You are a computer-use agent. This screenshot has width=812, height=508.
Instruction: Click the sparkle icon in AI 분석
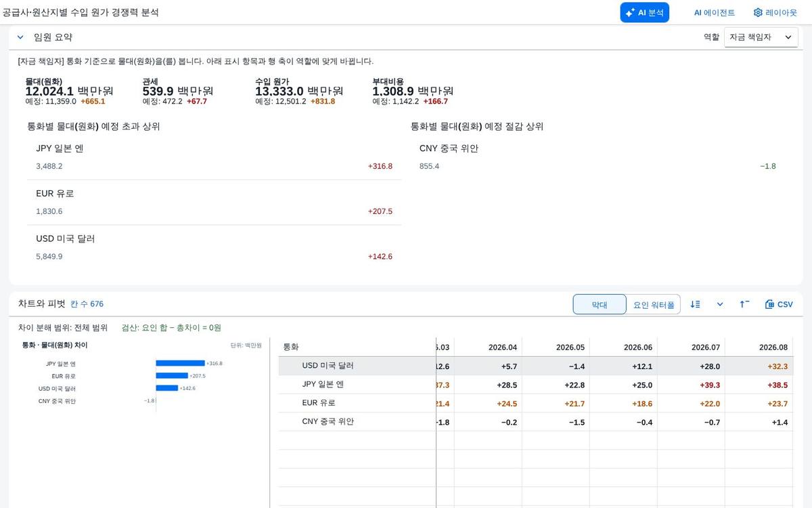(630, 12)
